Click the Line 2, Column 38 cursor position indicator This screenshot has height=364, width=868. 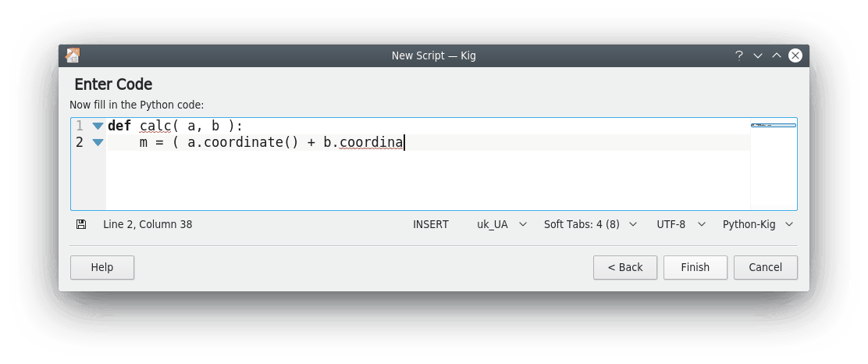pos(148,224)
